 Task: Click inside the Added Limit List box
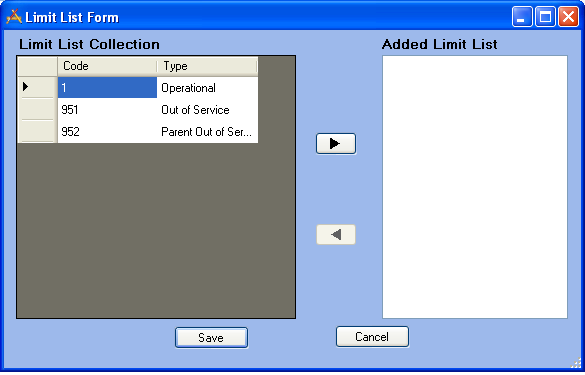(x=475, y=187)
